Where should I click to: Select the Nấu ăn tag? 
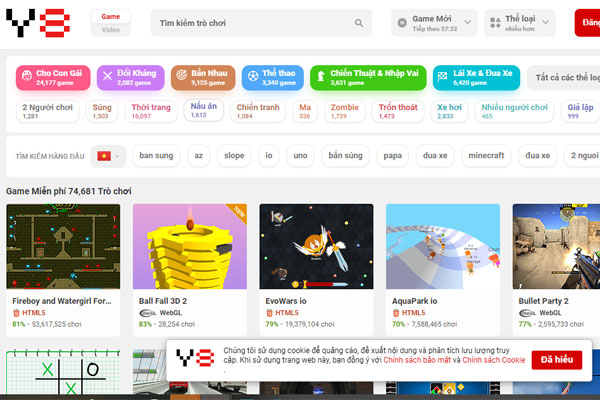[204, 110]
